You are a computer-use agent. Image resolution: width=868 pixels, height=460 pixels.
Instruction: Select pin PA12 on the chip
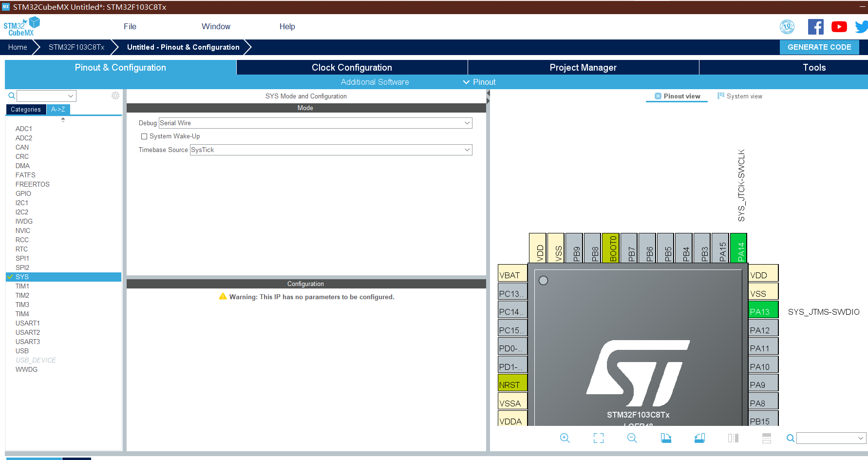click(763, 328)
